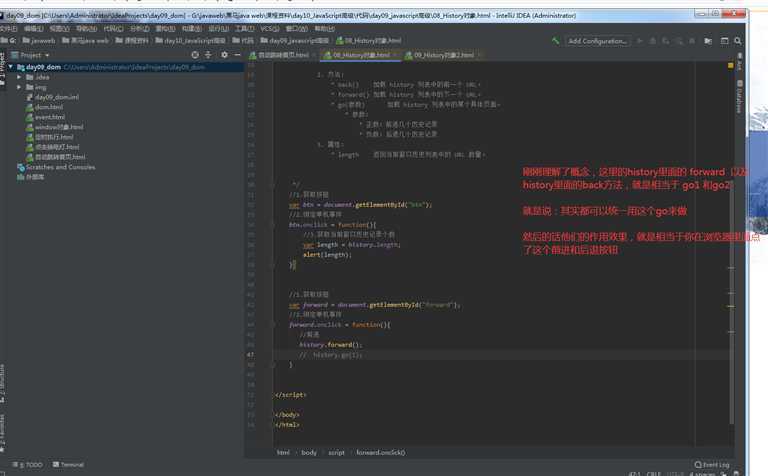Click the Add Configuration button

(x=598, y=41)
